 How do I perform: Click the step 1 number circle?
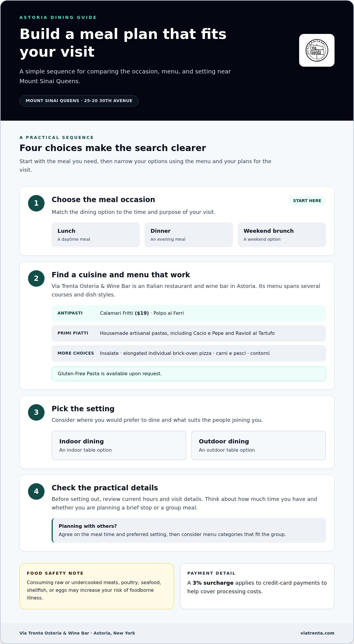tap(36, 203)
